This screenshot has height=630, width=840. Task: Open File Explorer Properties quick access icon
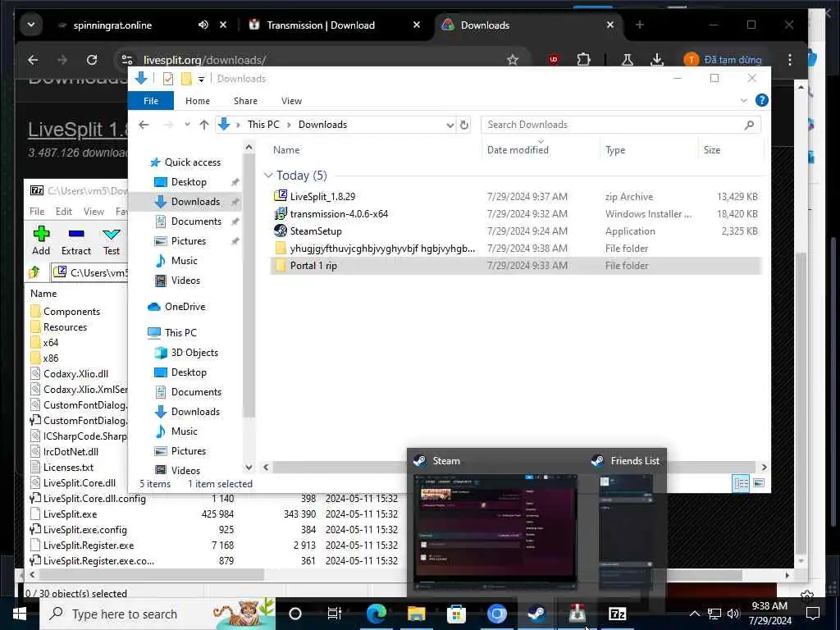coord(167,79)
